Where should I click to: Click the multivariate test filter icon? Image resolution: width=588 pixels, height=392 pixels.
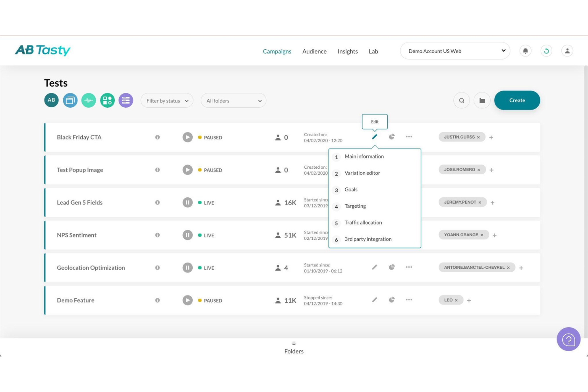pyautogui.click(x=107, y=100)
